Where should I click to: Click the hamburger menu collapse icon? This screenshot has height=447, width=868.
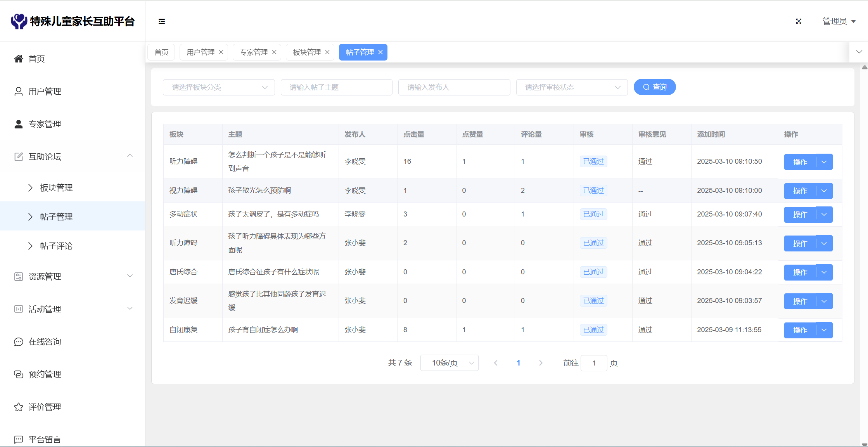(x=162, y=21)
